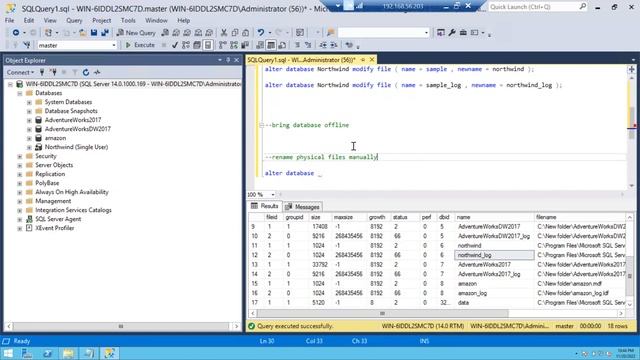Click the Copy icon in the toolbar
The width and height of the screenshot is (640, 360).
coord(235,33)
